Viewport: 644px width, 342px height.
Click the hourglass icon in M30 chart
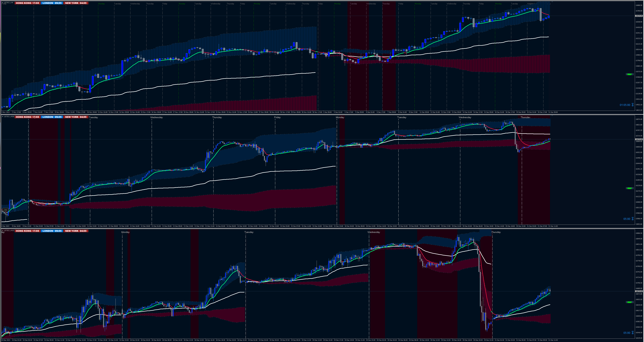click(x=633, y=219)
